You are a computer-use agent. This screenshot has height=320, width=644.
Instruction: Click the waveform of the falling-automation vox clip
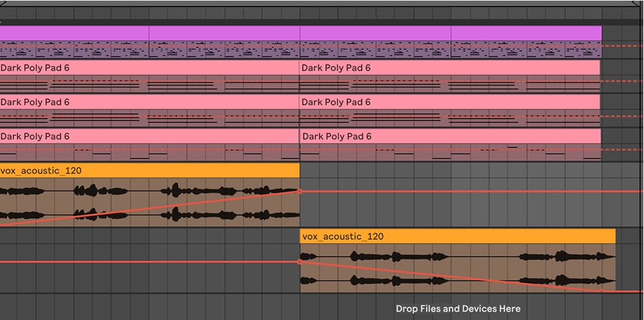(x=458, y=268)
